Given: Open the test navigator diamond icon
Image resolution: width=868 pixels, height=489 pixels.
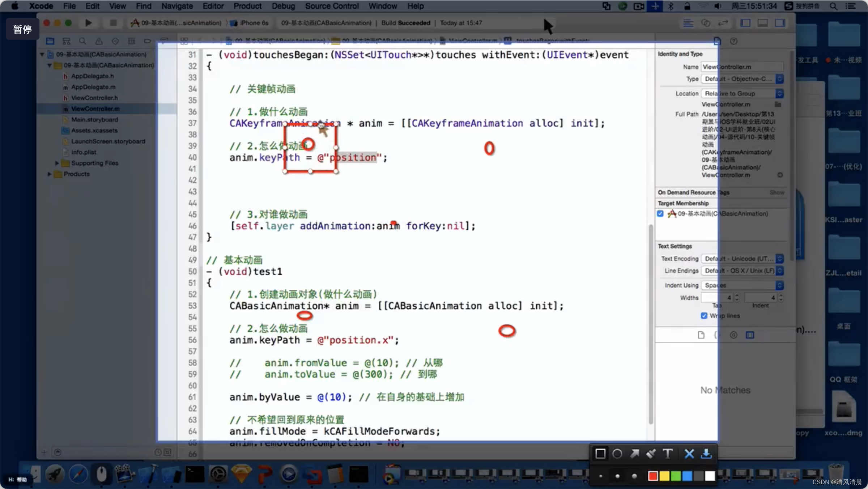Looking at the screenshot, I should [x=115, y=41].
